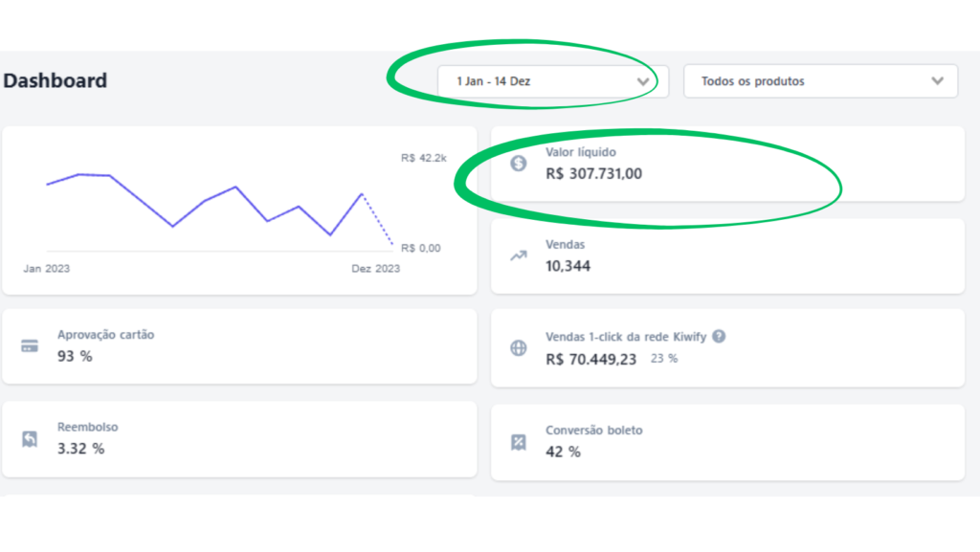Screen dimensions: 980x552
Task: Click the refund icon beside Reembolso
Action: click(30, 439)
